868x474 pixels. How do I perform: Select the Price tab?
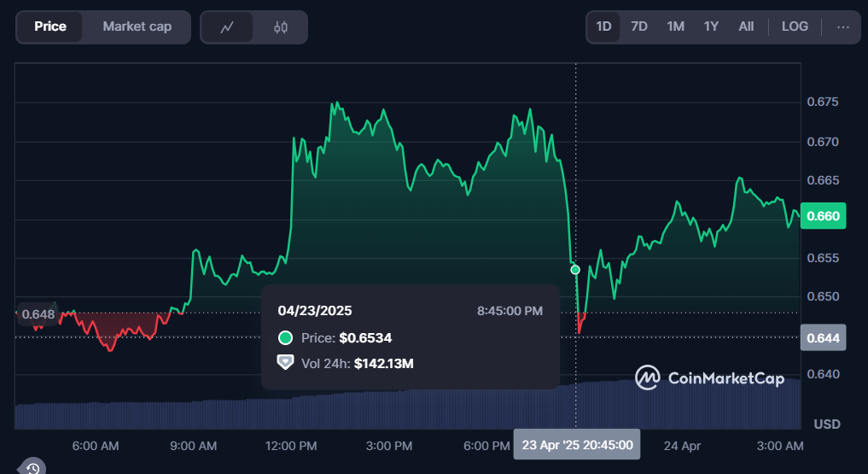tap(50, 26)
